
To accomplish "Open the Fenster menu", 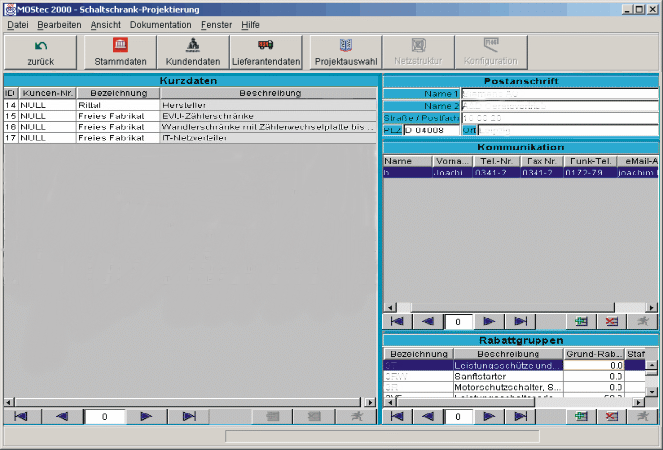I will point(216,23).
